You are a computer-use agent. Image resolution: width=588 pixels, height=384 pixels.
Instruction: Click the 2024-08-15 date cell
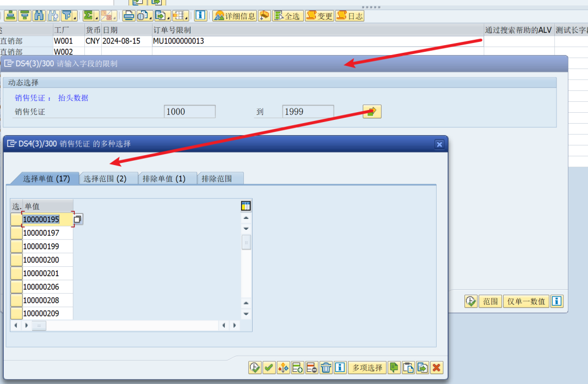[x=126, y=41]
